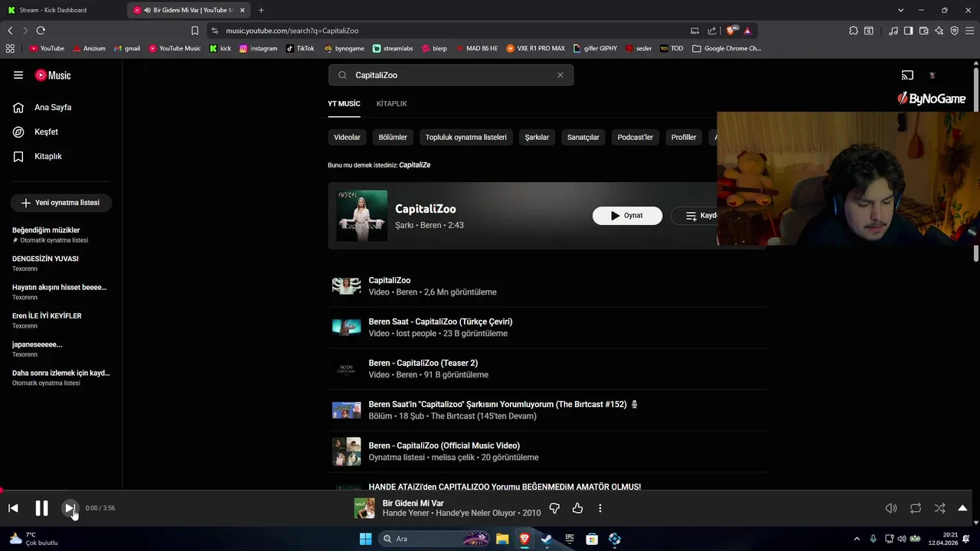Clear the search box with X
Viewport: 980px width, 551px height.
coord(560,75)
